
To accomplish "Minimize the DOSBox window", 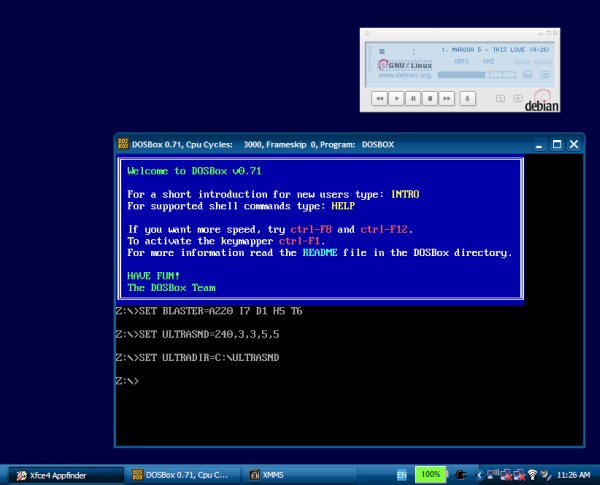I will pyautogui.click(x=539, y=144).
